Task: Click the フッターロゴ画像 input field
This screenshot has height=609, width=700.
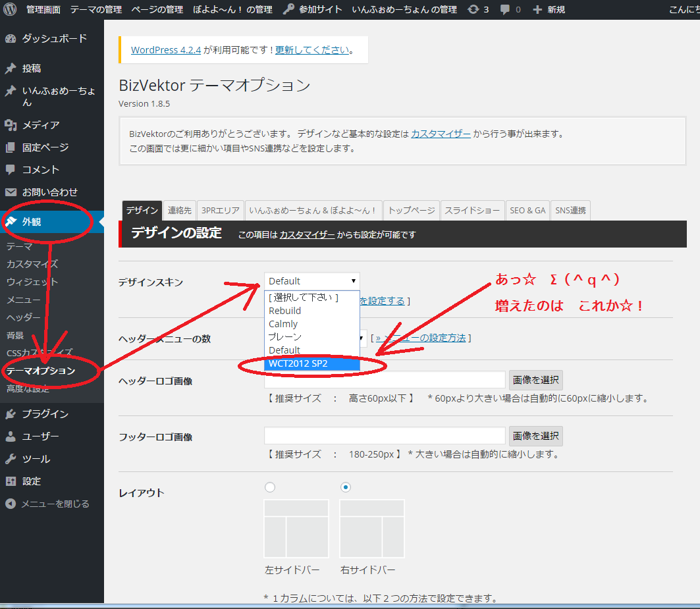Action: coord(385,435)
